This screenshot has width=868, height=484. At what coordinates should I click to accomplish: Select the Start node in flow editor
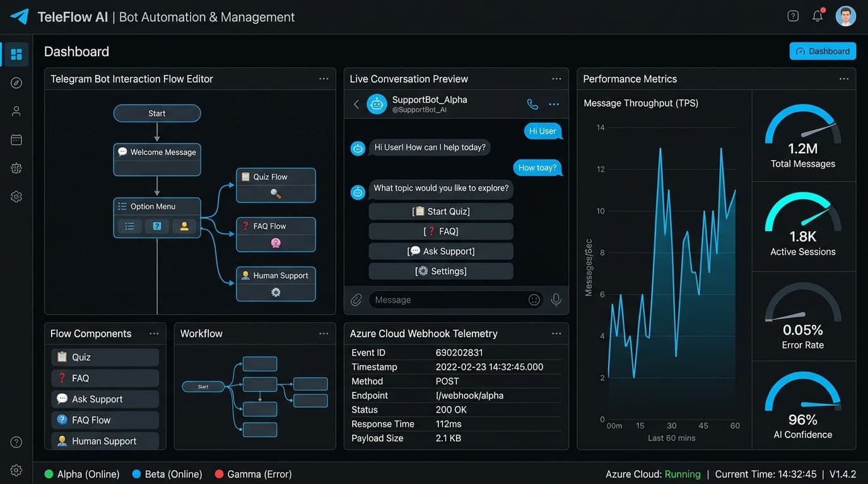(x=157, y=113)
